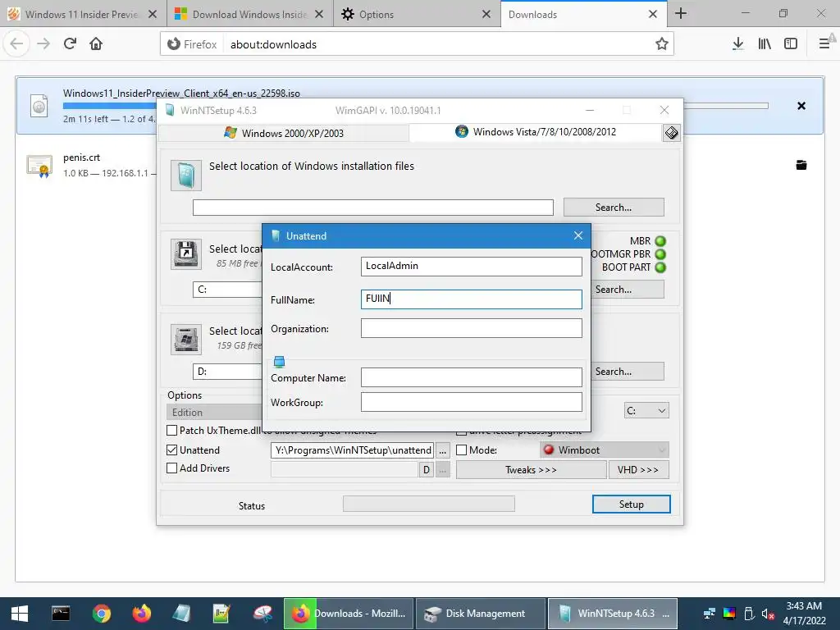The image size is (840, 630).
Task: Open containing folder for penis.crt
Action: (x=801, y=165)
